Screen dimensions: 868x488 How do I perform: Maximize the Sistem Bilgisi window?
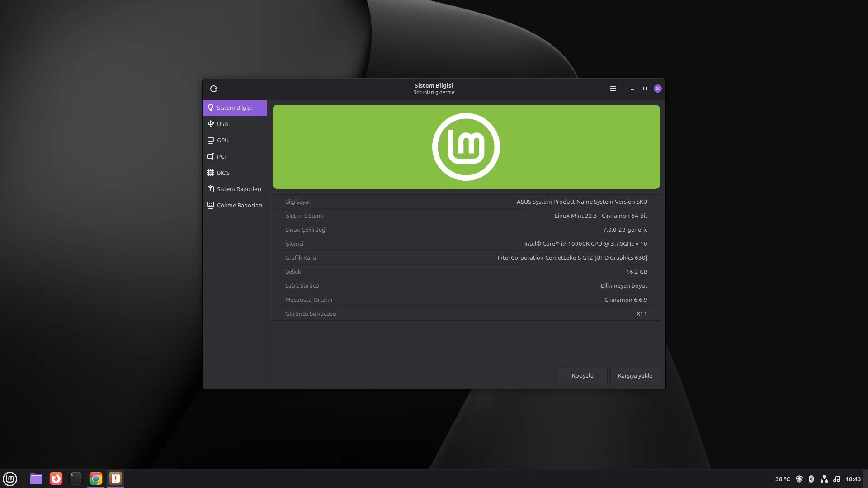pyautogui.click(x=645, y=89)
